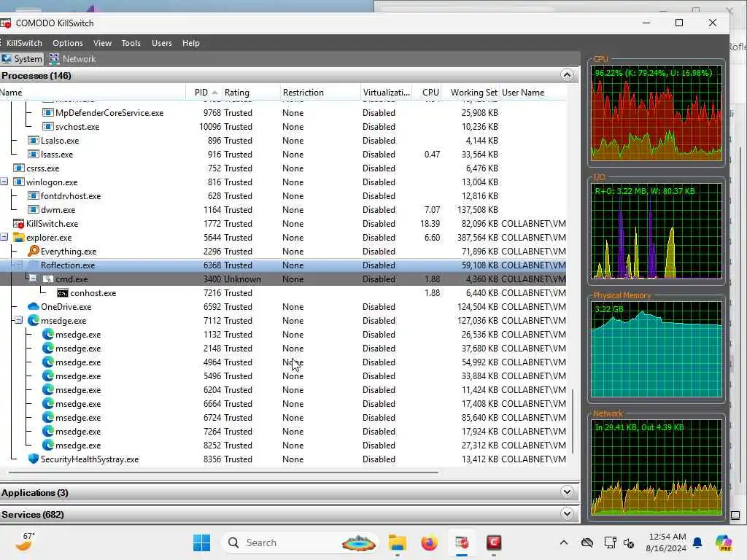Click the lsass.exe process icon
The height and width of the screenshot is (560, 747).
[34, 155]
